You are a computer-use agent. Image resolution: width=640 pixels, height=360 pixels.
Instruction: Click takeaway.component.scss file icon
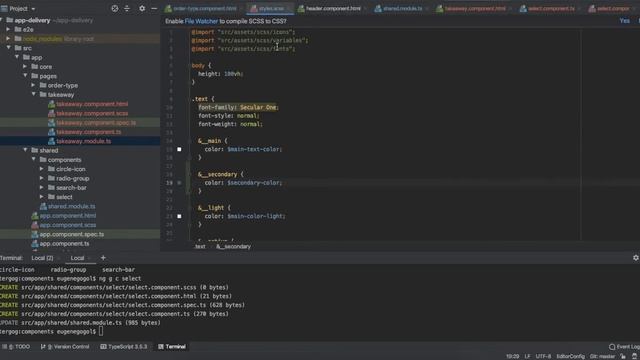(51, 113)
